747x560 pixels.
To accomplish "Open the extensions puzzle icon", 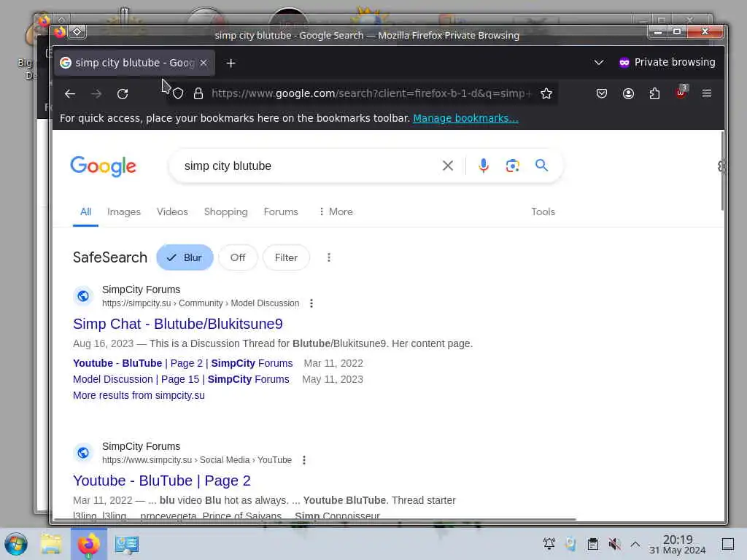I will 654,94.
